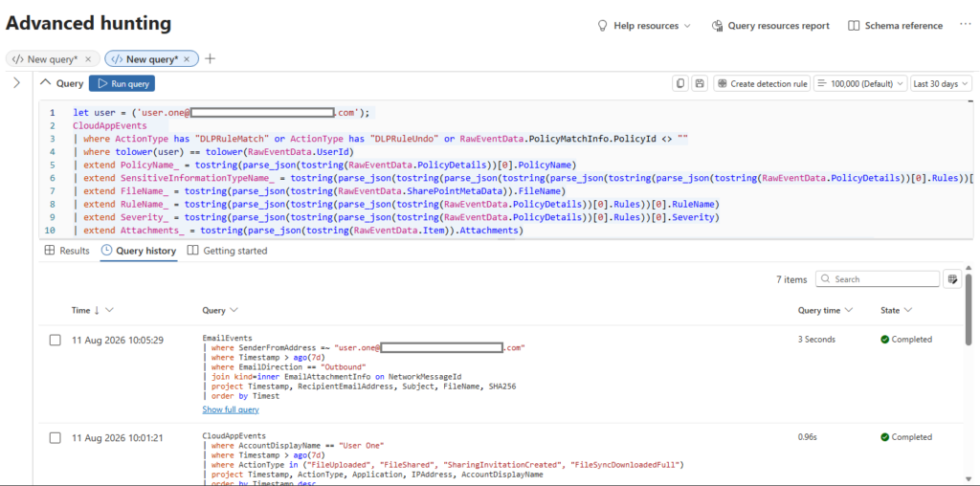Open the Schema reference panel
The height and width of the screenshot is (486, 980).
pyautogui.click(x=896, y=26)
